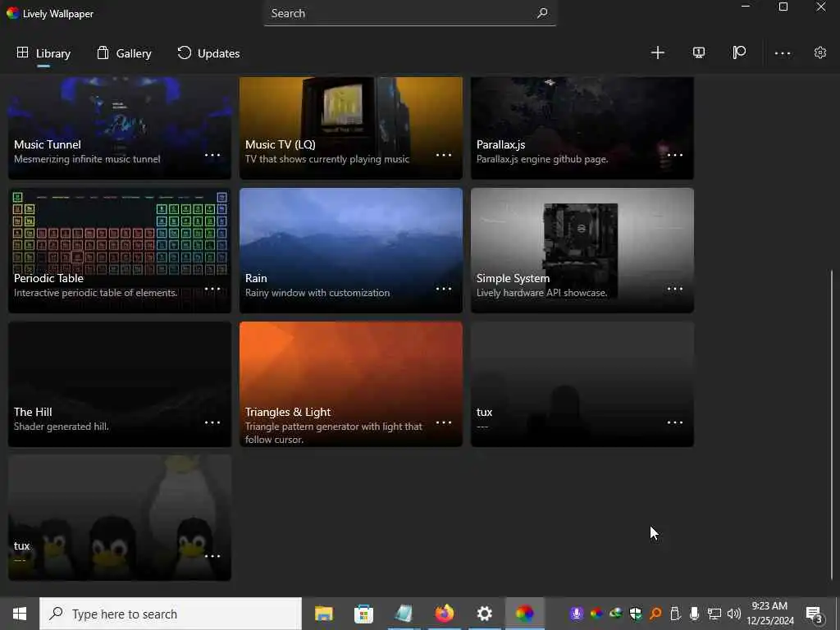Switch to the Gallery tab
This screenshot has height=630, width=840.
(x=125, y=53)
